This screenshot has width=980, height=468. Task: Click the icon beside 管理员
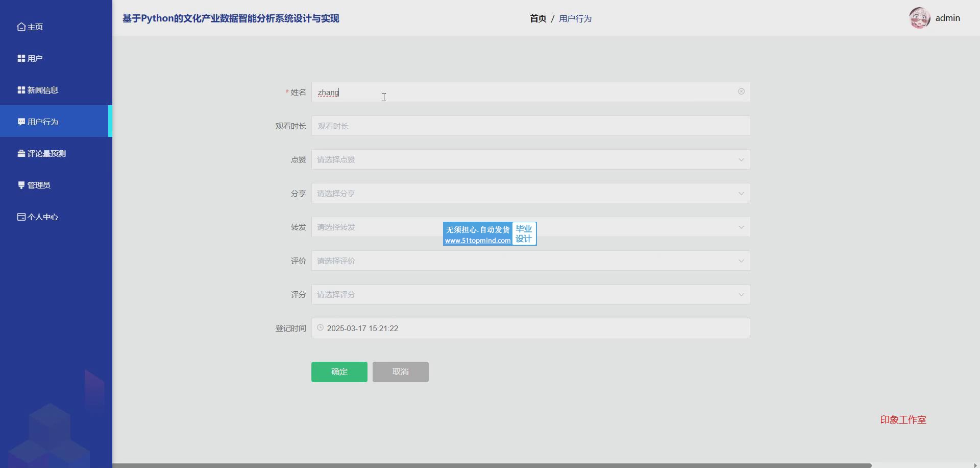pos(21,185)
